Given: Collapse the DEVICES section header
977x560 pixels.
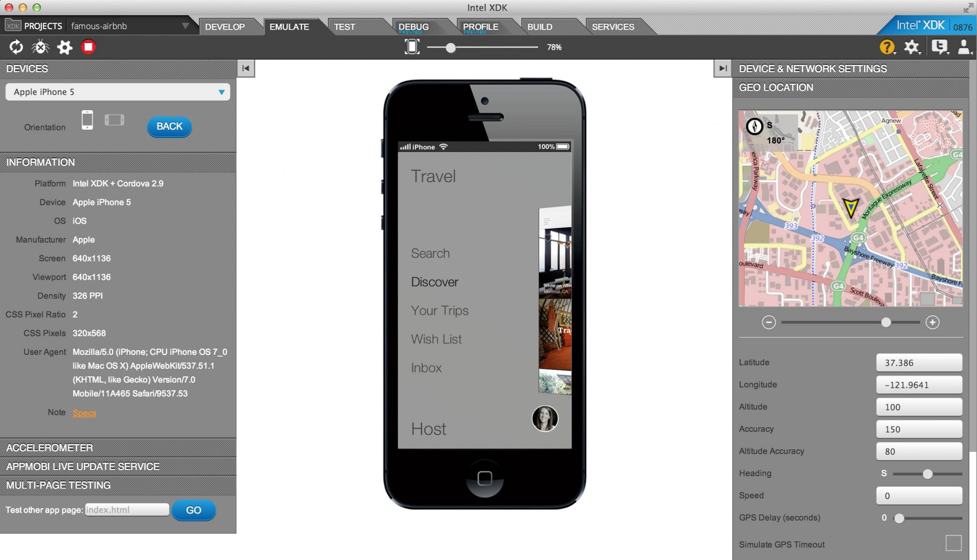Looking at the screenshot, I should click(118, 69).
